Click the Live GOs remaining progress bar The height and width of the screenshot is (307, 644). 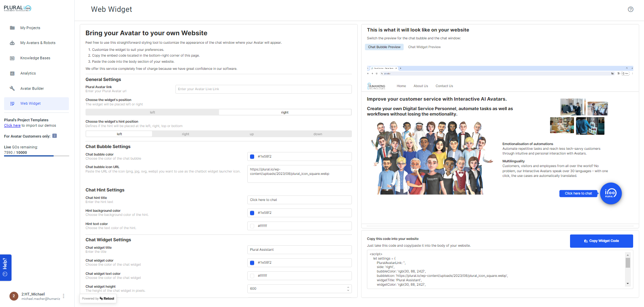37,156
